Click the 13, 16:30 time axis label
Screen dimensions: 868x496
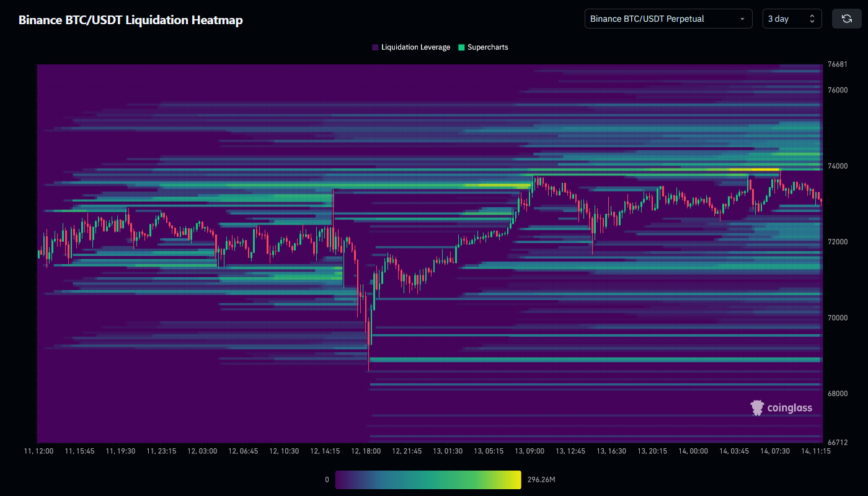(x=611, y=451)
